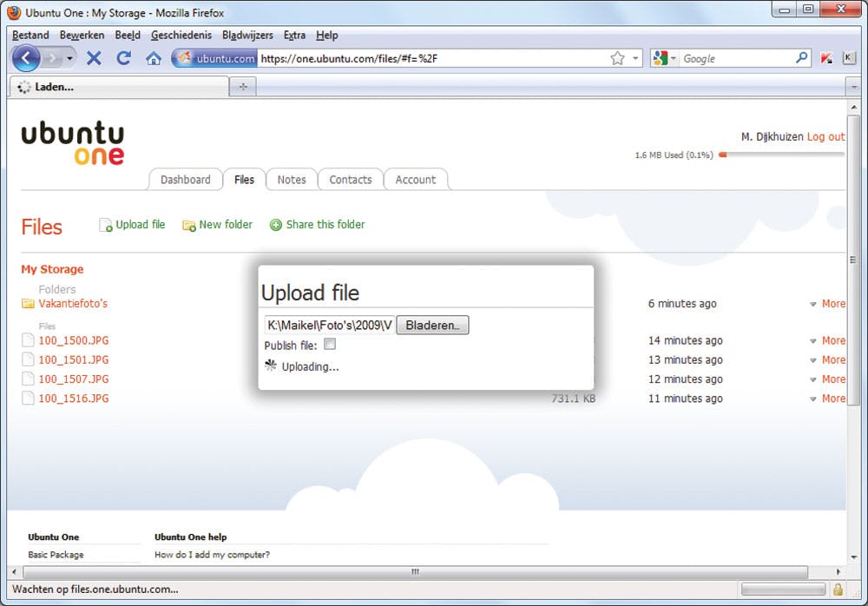Click the Vakantiefoto's folder icon
868x606 pixels.
[x=28, y=304]
